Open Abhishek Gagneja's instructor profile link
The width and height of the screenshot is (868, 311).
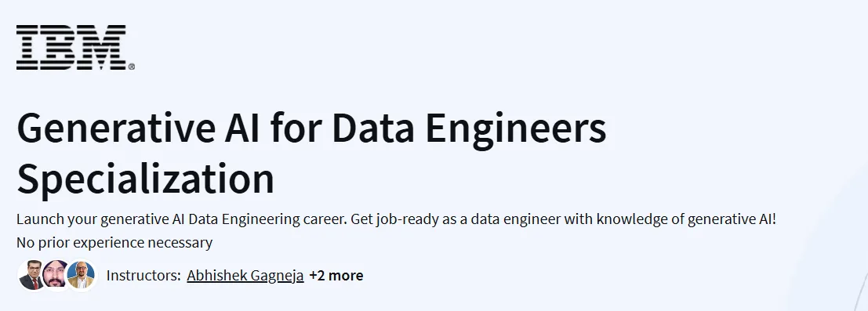tap(245, 276)
